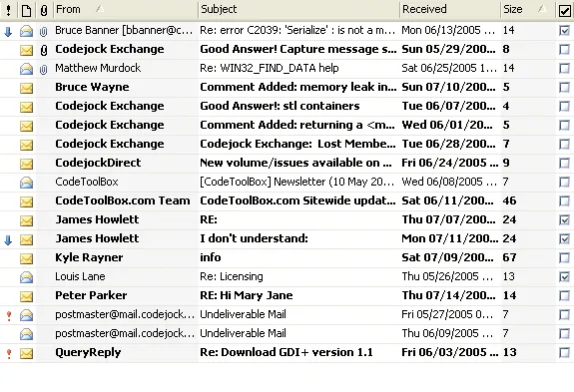Sort by the Received column header

pyautogui.click(x=450, y=9)
